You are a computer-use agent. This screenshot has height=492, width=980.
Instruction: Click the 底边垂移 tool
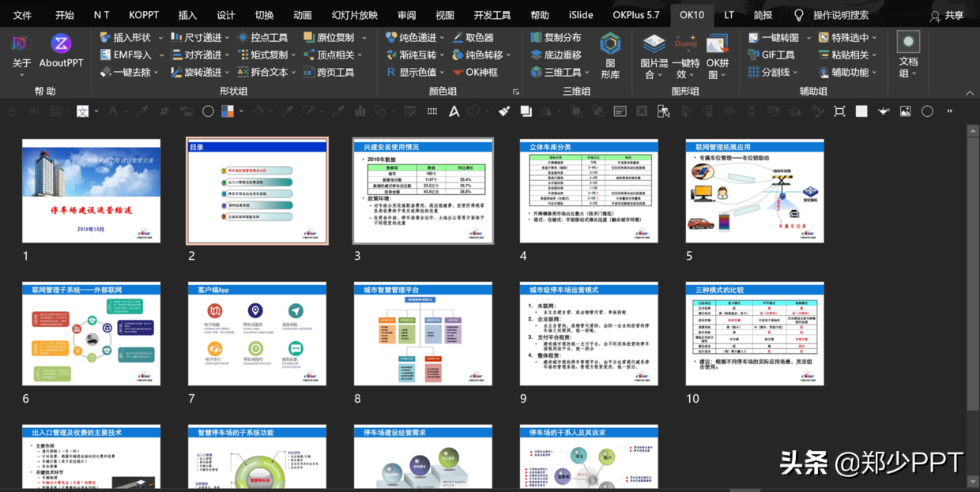(555, 54)
